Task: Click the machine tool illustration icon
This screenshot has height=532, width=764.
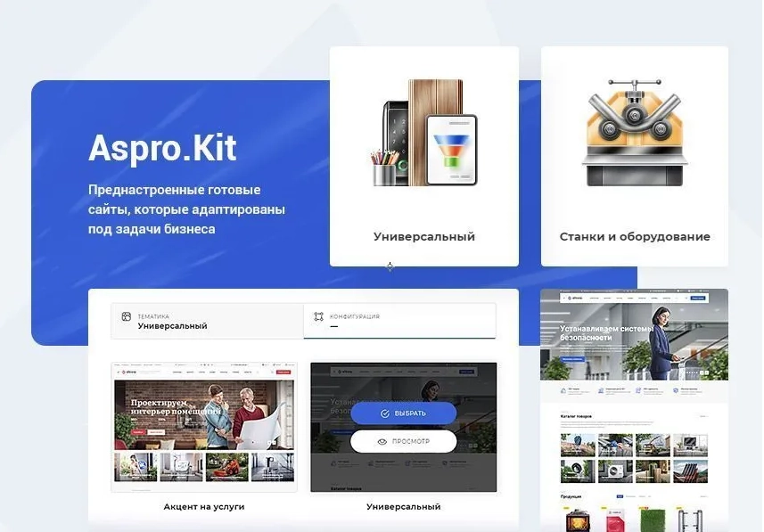Action: (635, 133)
